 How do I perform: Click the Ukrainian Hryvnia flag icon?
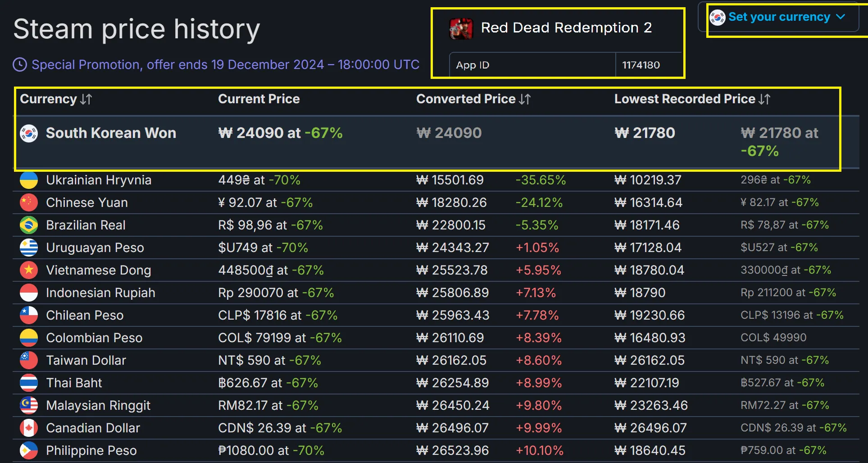click(29, 180)
